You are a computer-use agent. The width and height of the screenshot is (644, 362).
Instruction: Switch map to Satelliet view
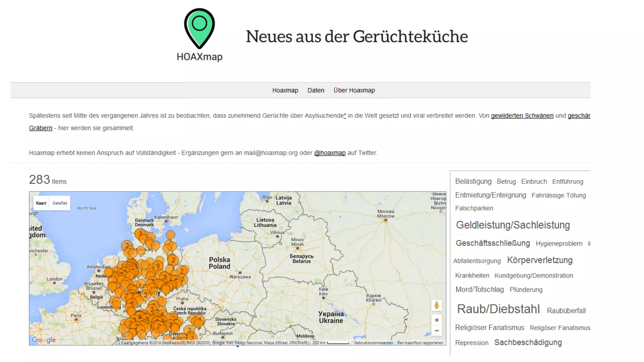click(60, 203)
